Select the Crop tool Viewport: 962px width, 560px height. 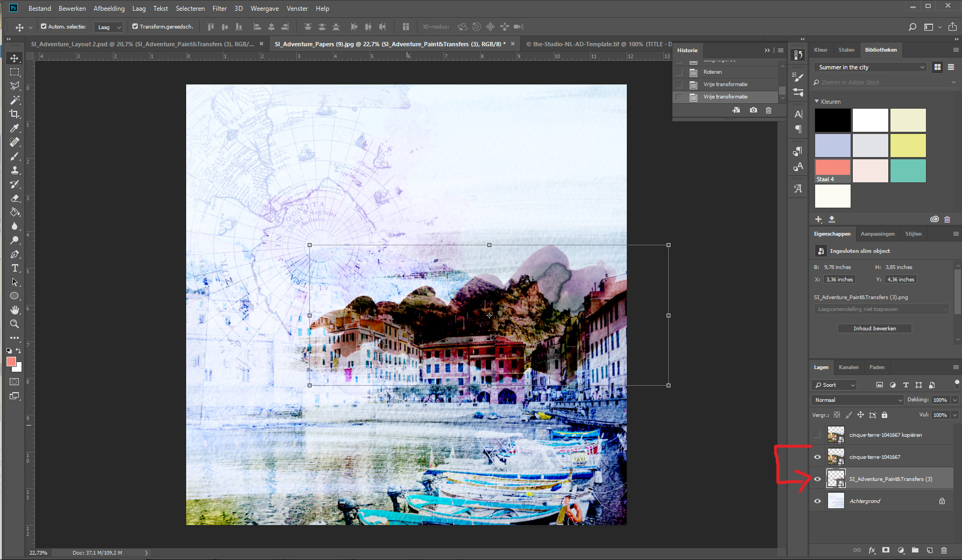pyautogui.click(x=15, y=114)
